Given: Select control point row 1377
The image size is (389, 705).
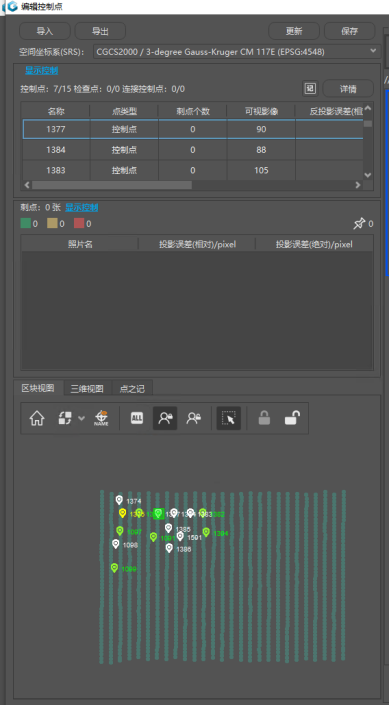Looking at the screenshot, I should point(193,129).
